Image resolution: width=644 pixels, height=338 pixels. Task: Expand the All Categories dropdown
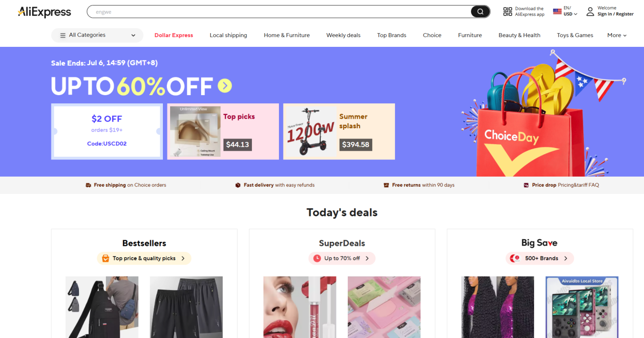97,35
